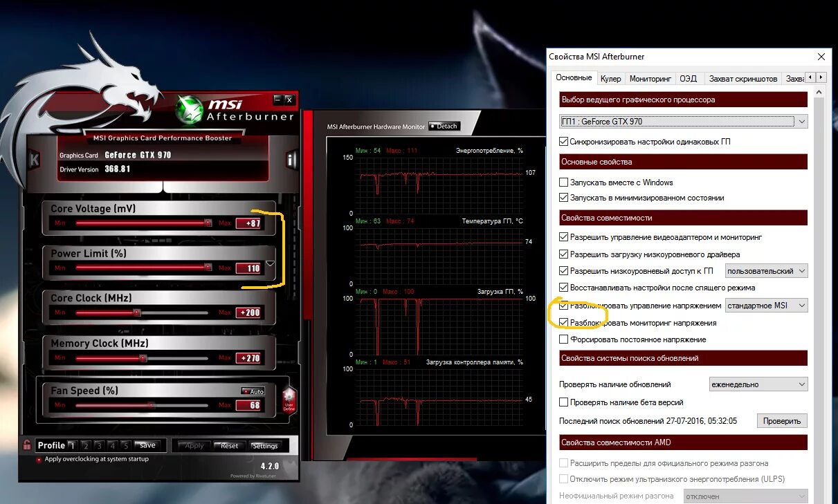Select profile slot 4
This screenshot has width=838, height=504.
click(112, 445)
